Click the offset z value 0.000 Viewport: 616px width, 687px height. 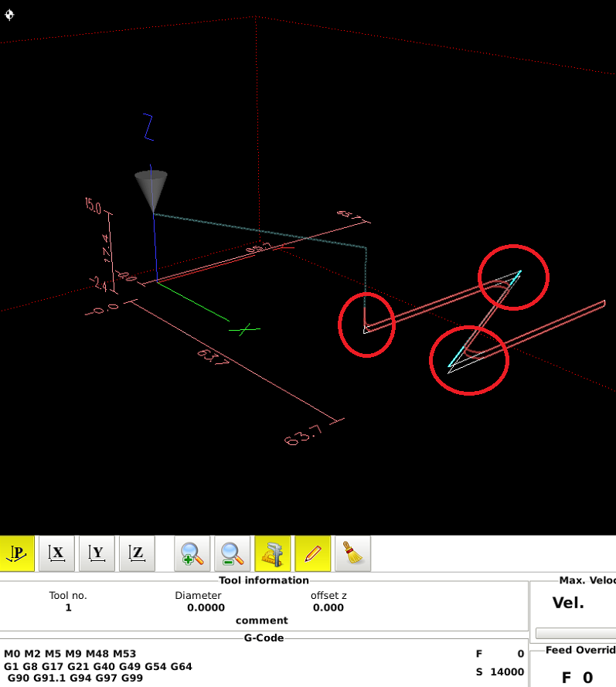(328, 607)
